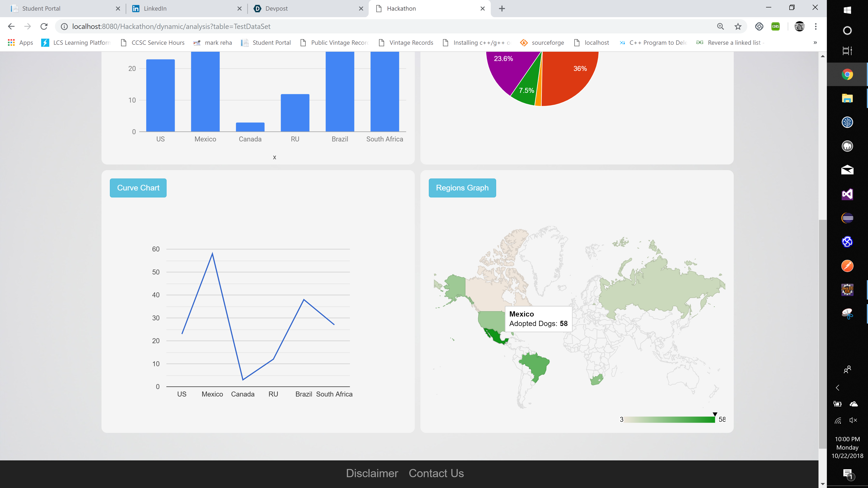Click the green gradient legend bar on map
Image resolution: width=868 pixels, height=488 pixels.
point(669,420)
